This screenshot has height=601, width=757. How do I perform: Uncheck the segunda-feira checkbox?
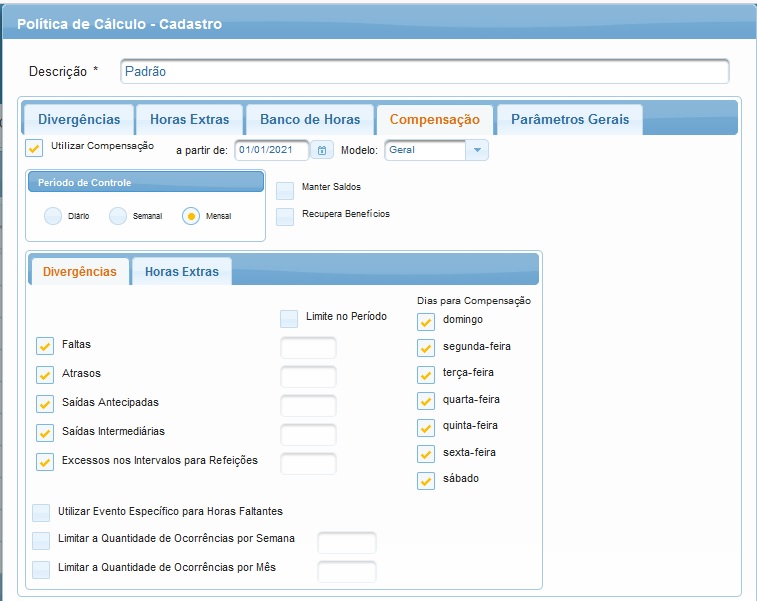426,348
